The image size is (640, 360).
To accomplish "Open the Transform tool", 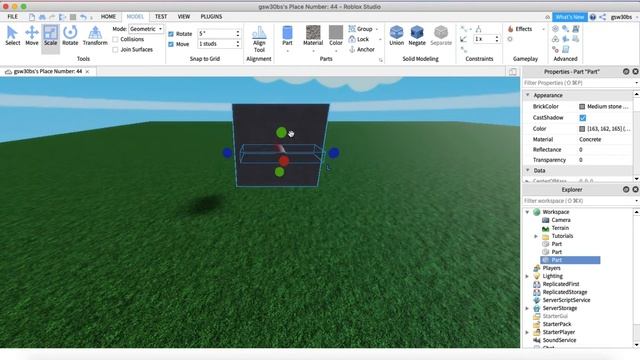I will point(95,36).
